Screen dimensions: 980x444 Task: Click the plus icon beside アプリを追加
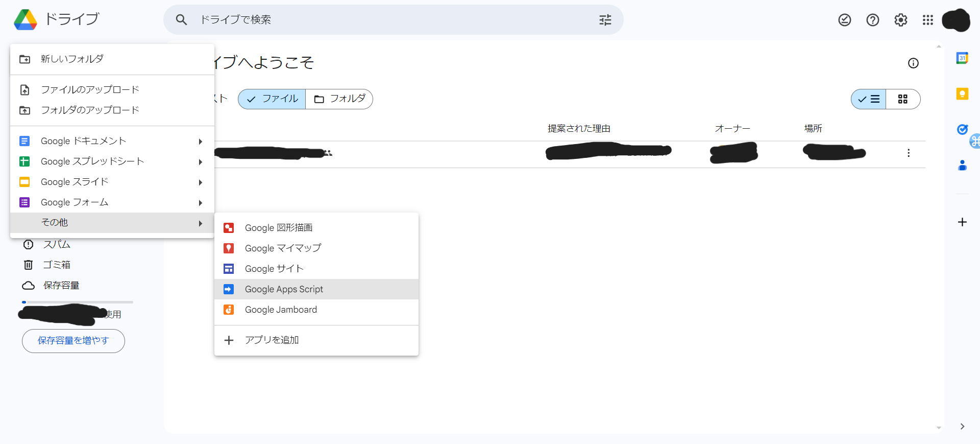coord(229,340)
